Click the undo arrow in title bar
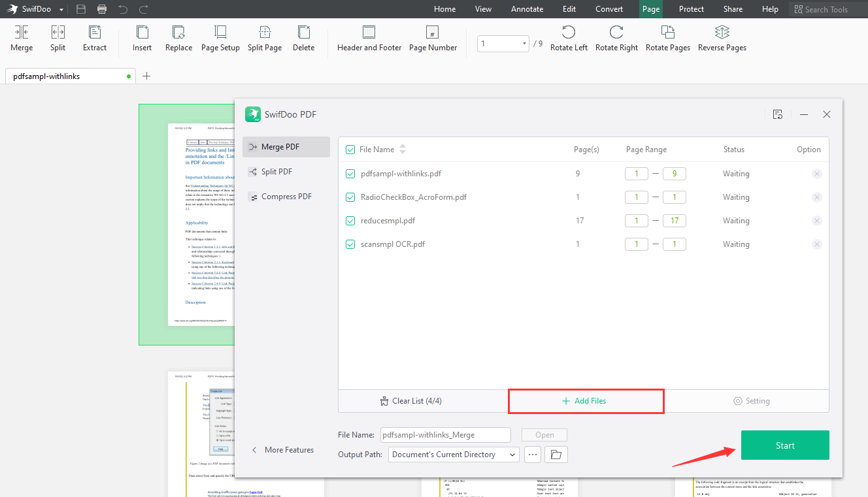Image resolution: width=868 pixels, height=497 pixels. click(x=123, y=9)
